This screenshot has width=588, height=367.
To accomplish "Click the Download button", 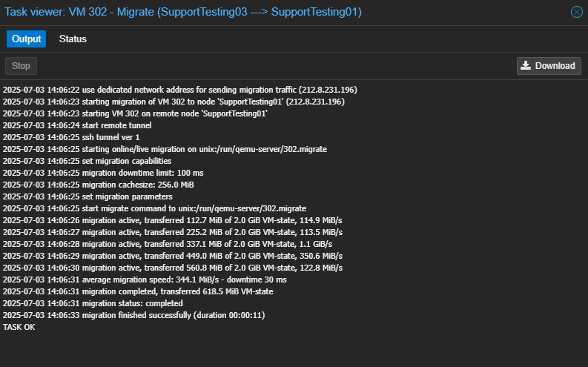I will point(549,66).
